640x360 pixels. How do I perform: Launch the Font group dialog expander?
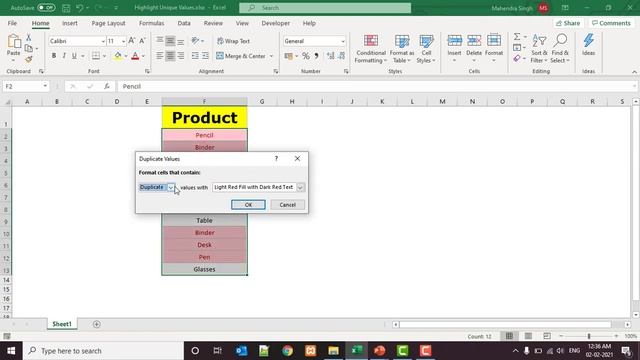pyautogui.click(x=147, y=71)
